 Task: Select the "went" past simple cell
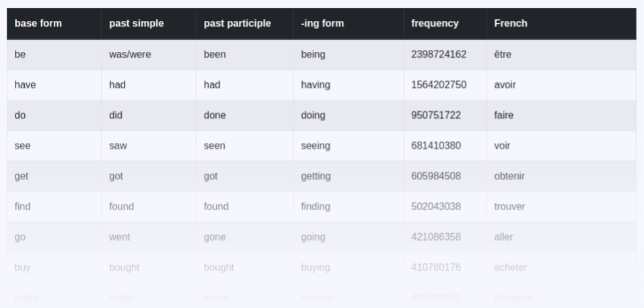[120, 237]
